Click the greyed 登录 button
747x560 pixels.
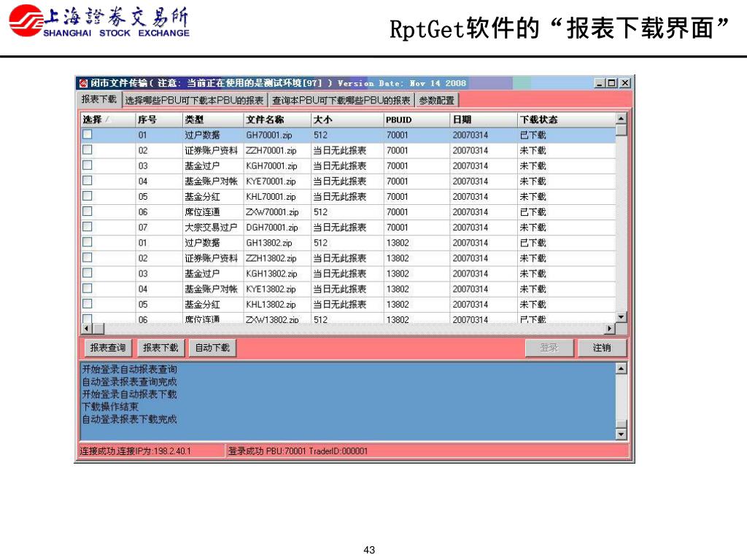[x=549, y=348]
